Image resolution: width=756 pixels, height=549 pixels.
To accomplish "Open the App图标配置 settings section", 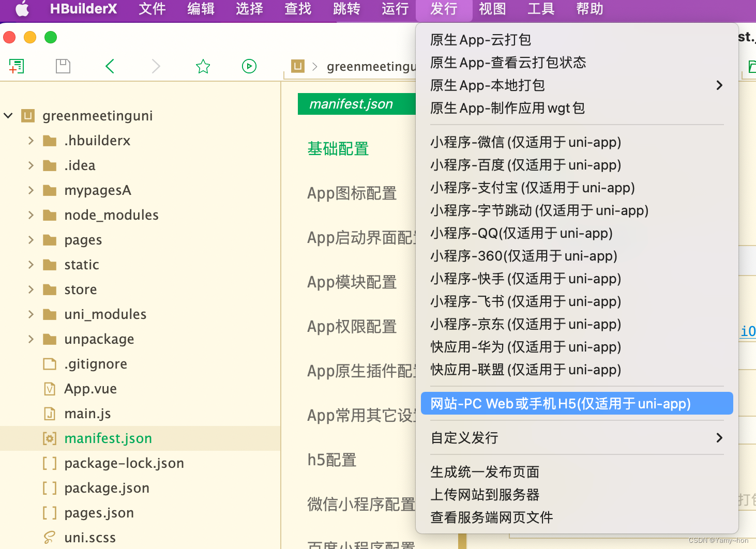I will [352, 193].
